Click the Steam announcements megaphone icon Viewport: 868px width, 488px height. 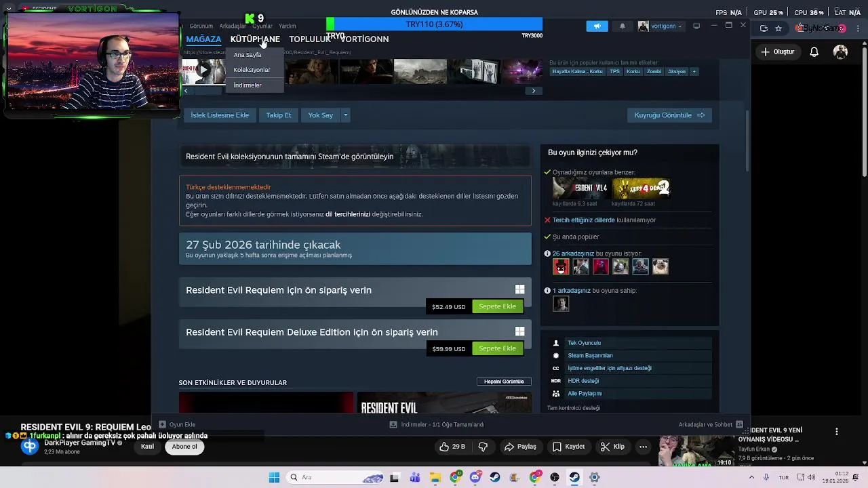[x=597, y=26]
